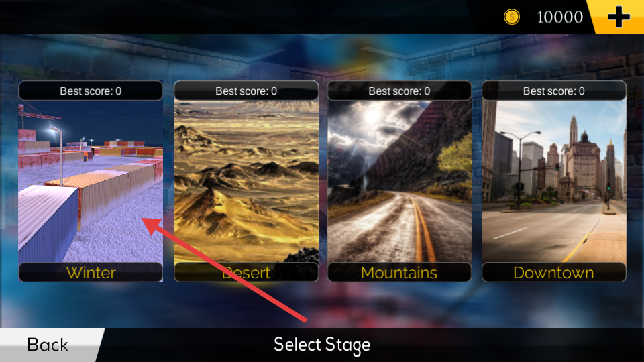Image resolution: width=644 pixels, height=362 pixels.
Task: Tap the tall tower in the Downtown picture
Action: coord(574,130)
